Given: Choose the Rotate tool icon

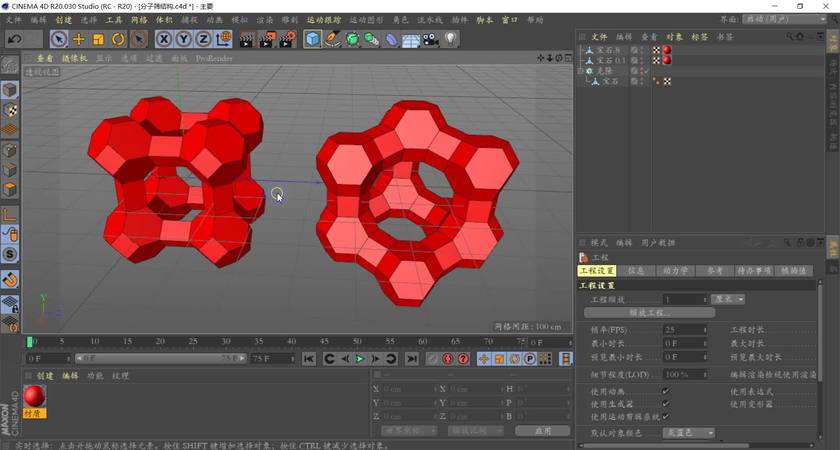Looking at the screenshot, I should pos(118,39).
